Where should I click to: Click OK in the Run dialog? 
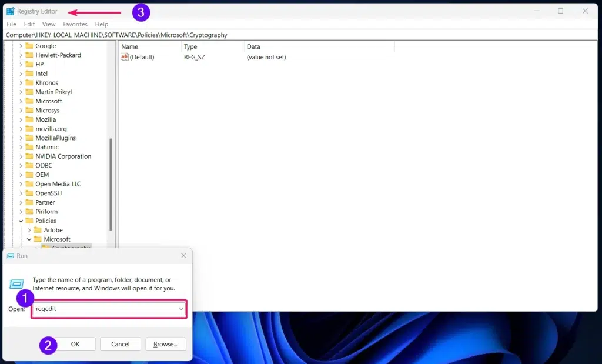[75, 344]
